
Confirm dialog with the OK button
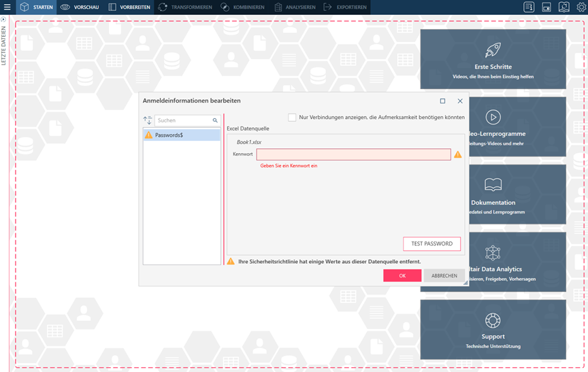click(x=402, y=275)
